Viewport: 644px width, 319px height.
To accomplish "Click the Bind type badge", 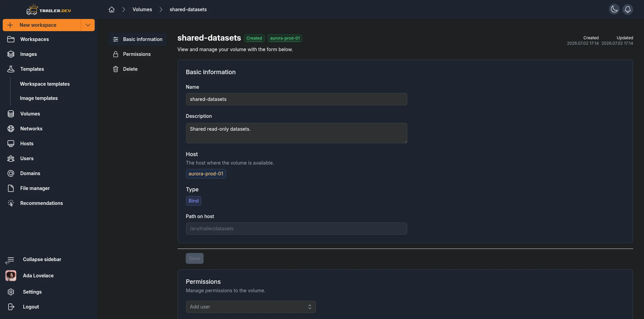I will pyautogui.click(x=193, y=201).
